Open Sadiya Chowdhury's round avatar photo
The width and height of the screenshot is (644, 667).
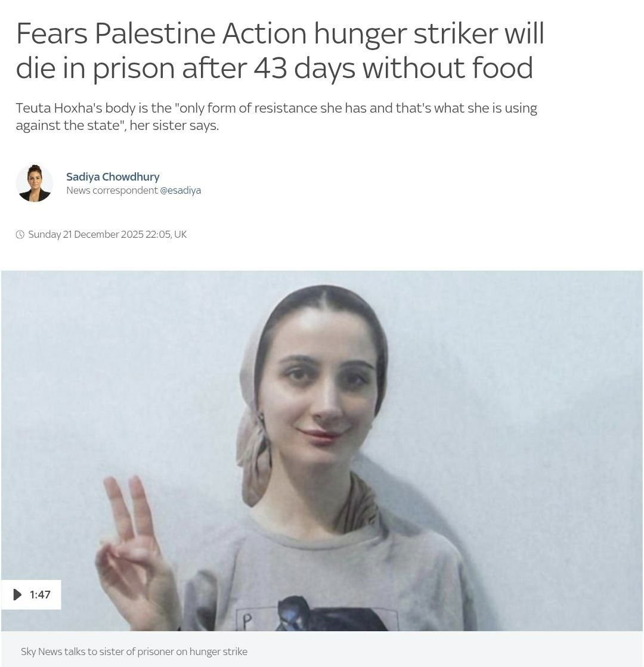coord(35,184)
